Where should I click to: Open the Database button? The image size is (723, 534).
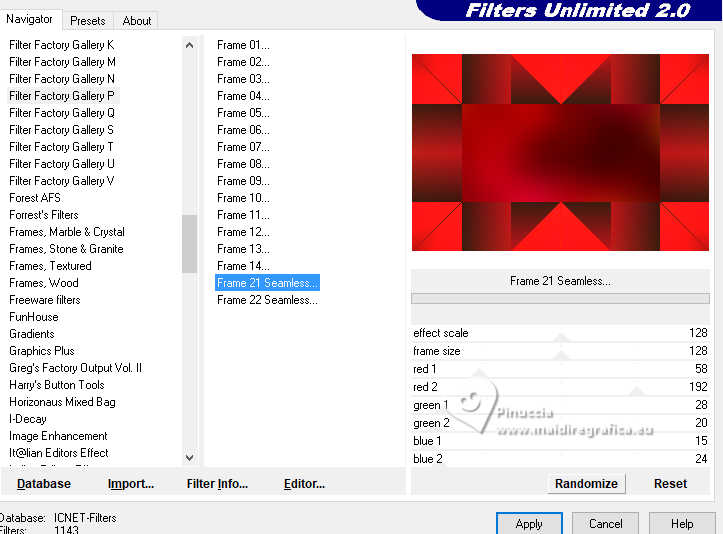tap(44, 484)
